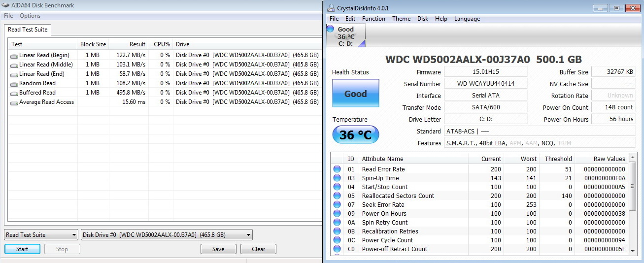Click status orb for Reallocated Sectors Count
The image size is (644, 263).
337,196
